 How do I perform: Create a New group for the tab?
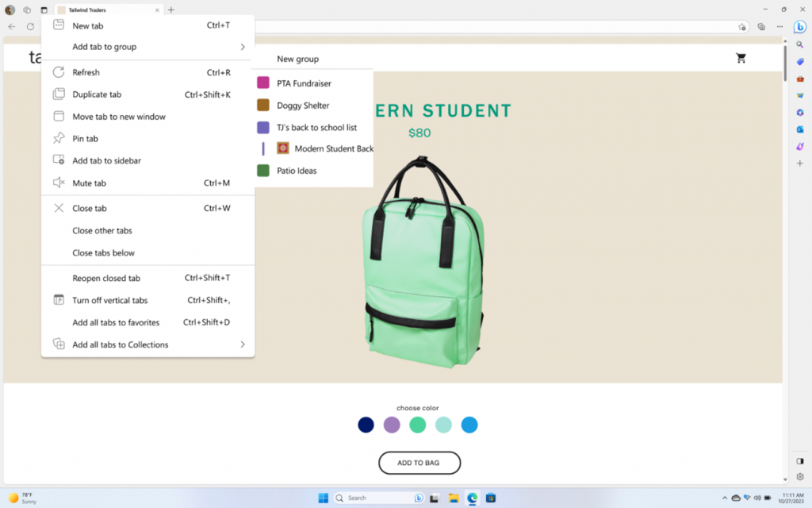pos(297,59)
